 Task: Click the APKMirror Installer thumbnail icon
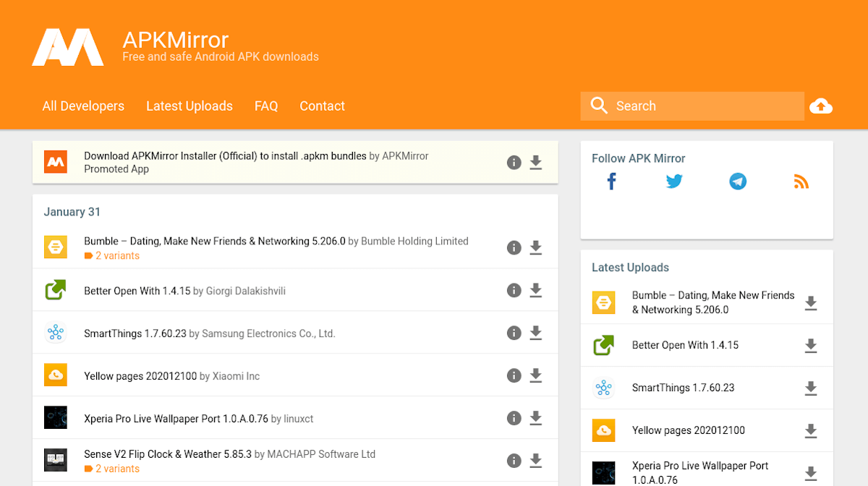[56, 163]
